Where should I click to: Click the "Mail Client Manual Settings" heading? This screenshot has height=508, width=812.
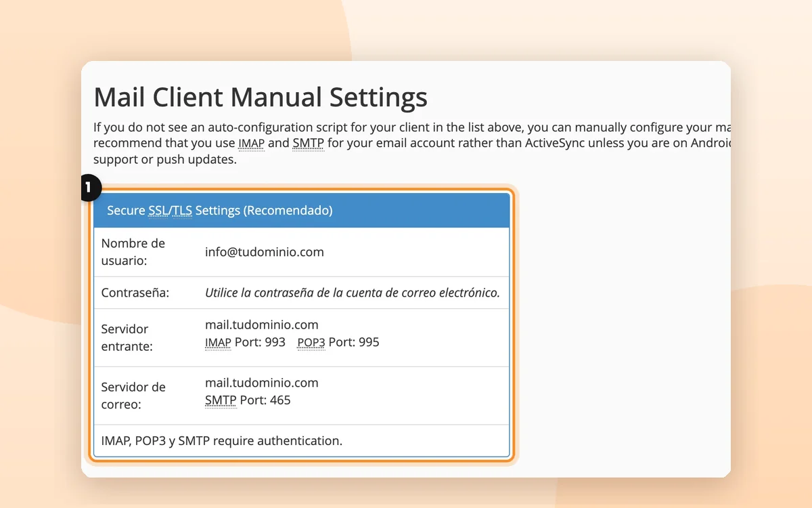pos(261,98)
